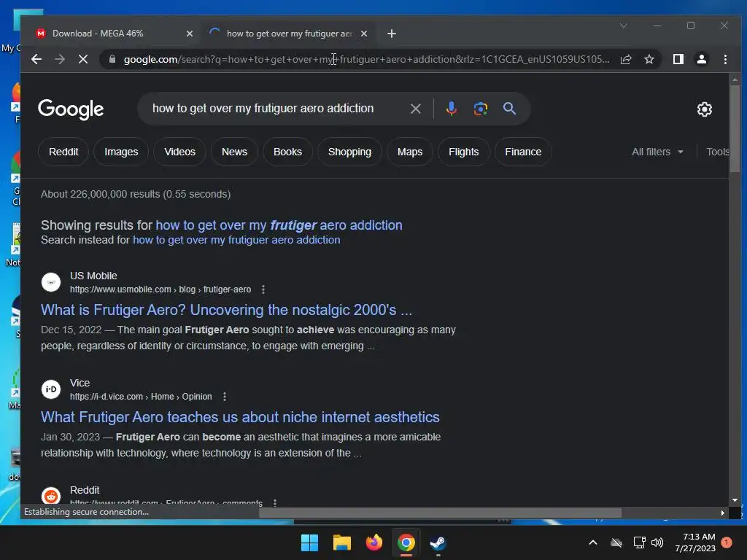The width and height of the screenshot is (747, 560).
Task: Open Steam from the taskbar
Action: (x=438, y=542)
